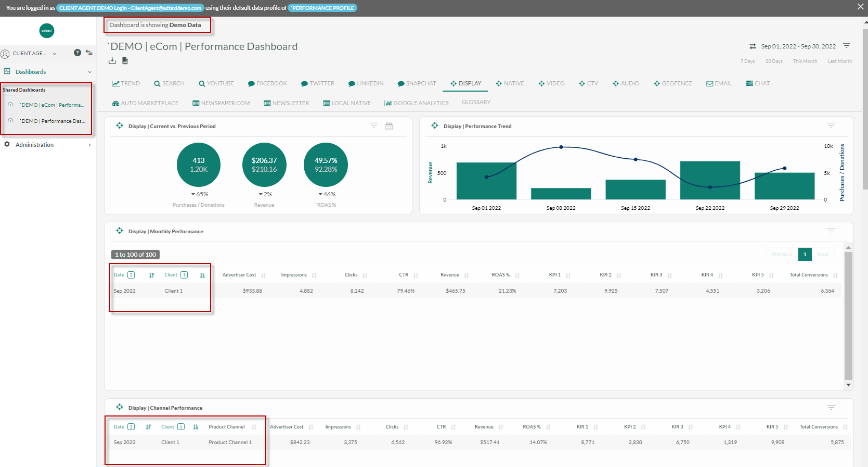
Task: Sort Monthly Performance by Revenue
Action: (467, 275)
